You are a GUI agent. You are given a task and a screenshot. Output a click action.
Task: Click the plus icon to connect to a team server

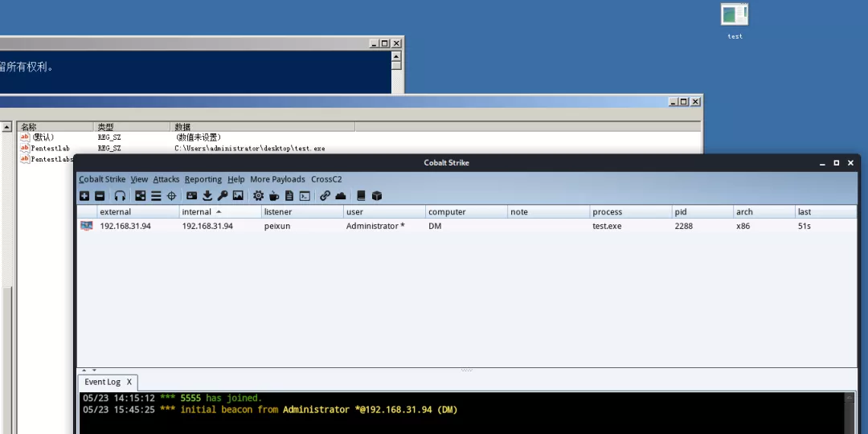(84, 195)
